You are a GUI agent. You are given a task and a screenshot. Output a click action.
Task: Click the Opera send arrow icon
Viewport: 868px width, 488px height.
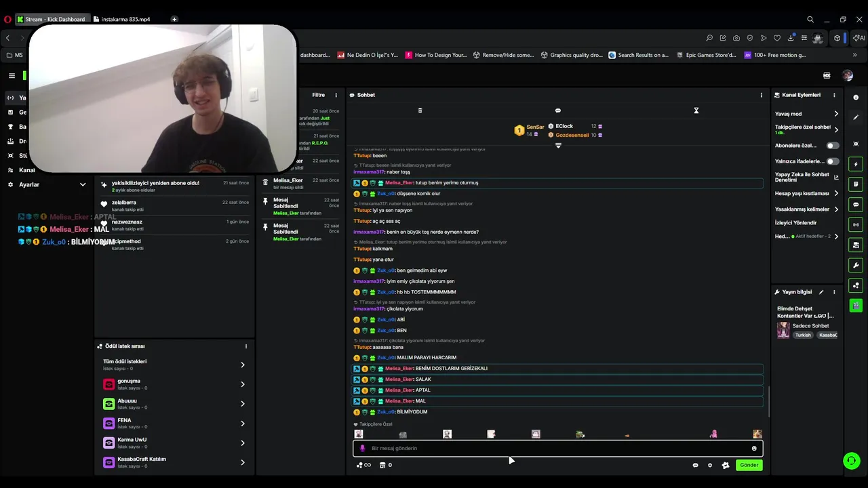(x=764, y=38)
